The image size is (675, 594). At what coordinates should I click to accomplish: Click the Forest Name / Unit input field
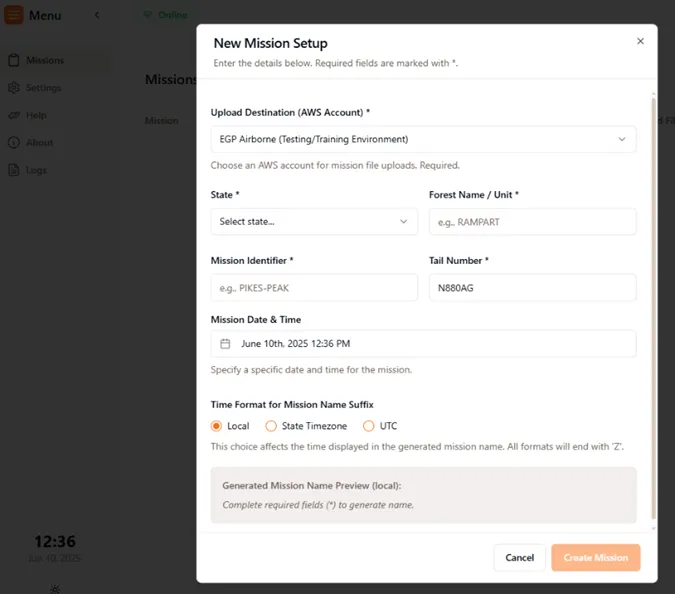click(x=532, y=222)
